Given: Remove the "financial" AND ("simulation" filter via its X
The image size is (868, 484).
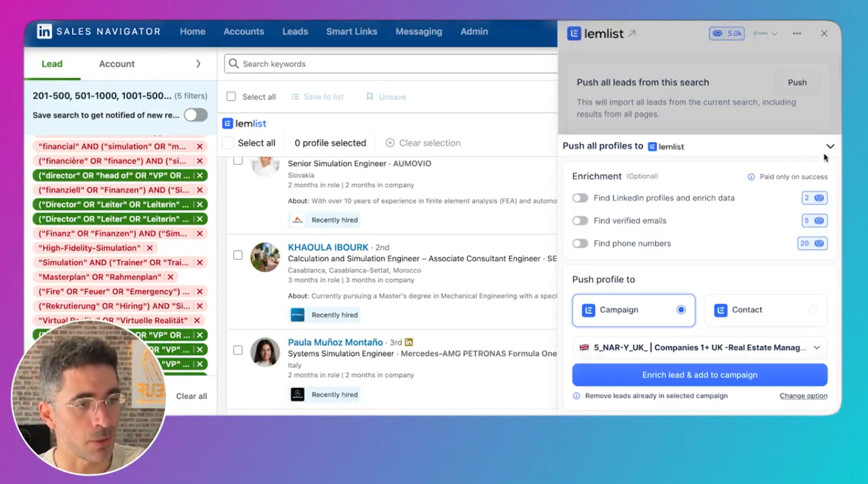Looking at the screenshot, I should [199, 146].
